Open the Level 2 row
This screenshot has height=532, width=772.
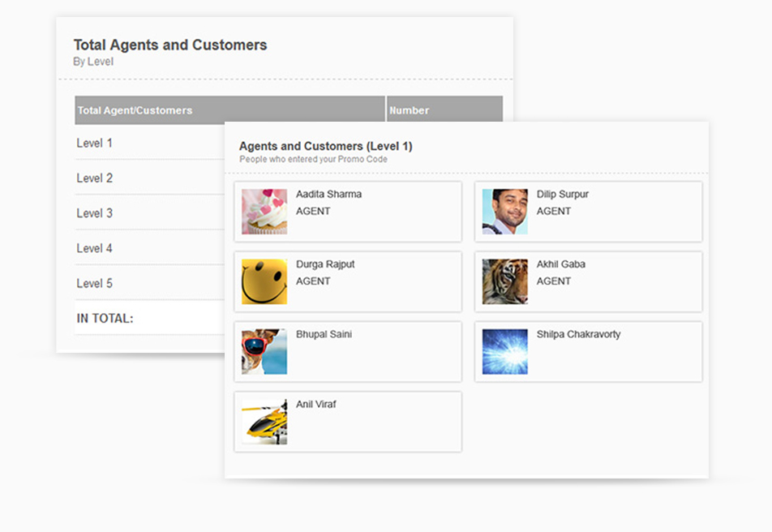(x=150, y=178)
